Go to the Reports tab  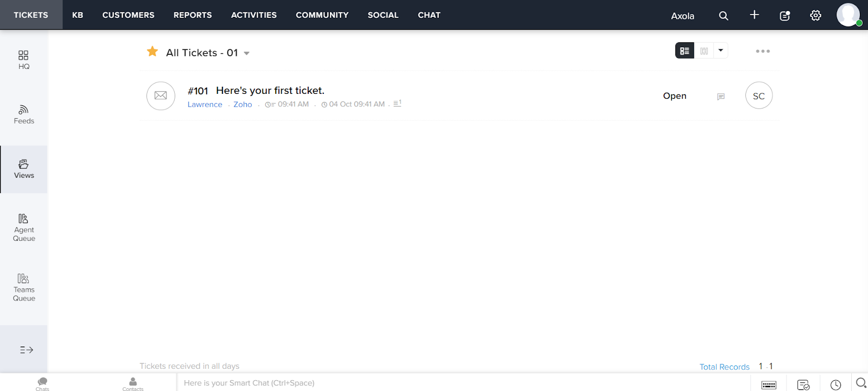193,15
